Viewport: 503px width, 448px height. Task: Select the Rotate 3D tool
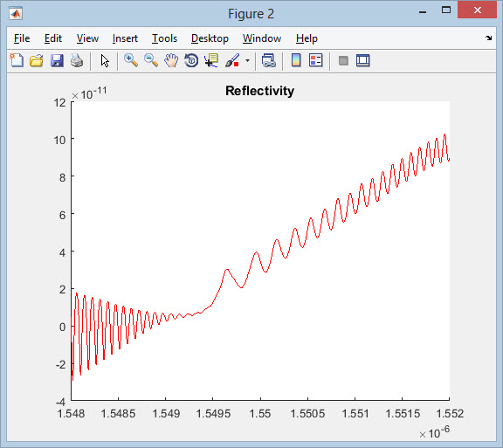point(191,60)
